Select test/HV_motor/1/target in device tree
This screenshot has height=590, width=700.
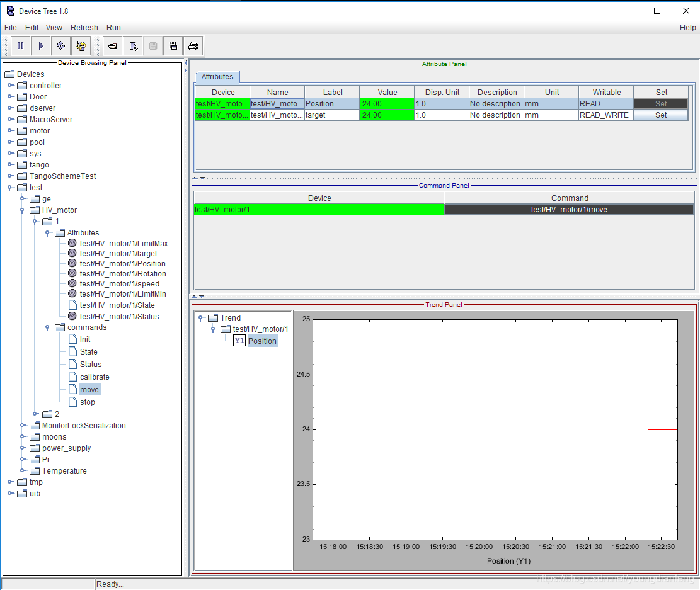click(x=118, y=254)
